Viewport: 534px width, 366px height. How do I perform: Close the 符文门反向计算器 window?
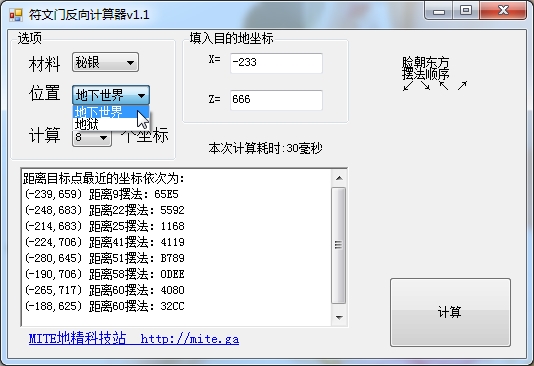pos(503,11)
